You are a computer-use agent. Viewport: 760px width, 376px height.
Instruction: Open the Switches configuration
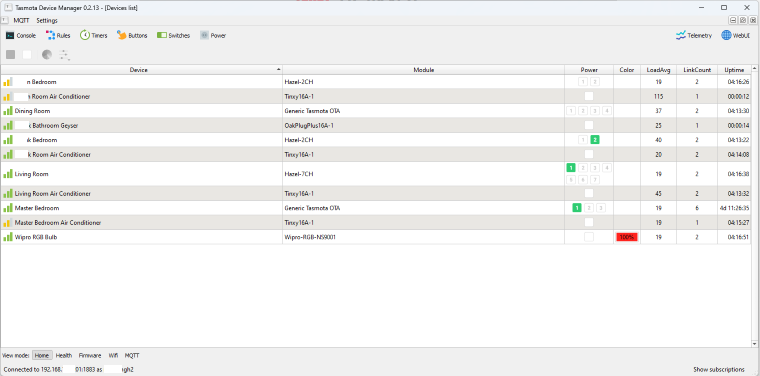click(x=174, y=35)
